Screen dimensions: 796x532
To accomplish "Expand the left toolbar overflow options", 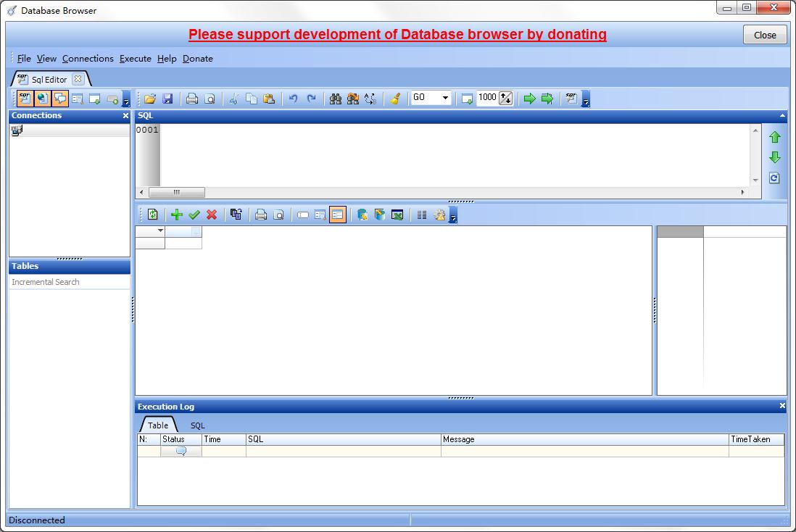I will click(126, 99).
